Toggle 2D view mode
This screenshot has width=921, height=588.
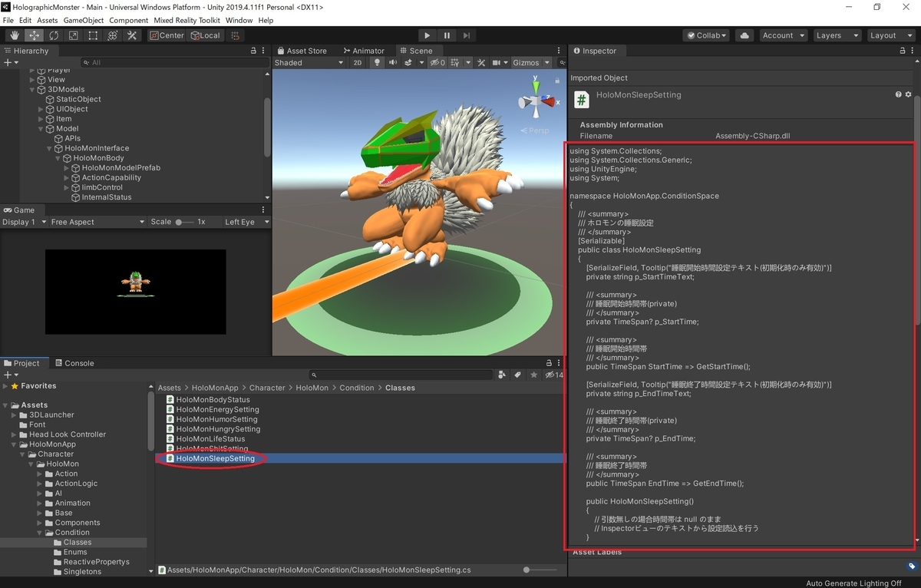click(x=358, y=63)
